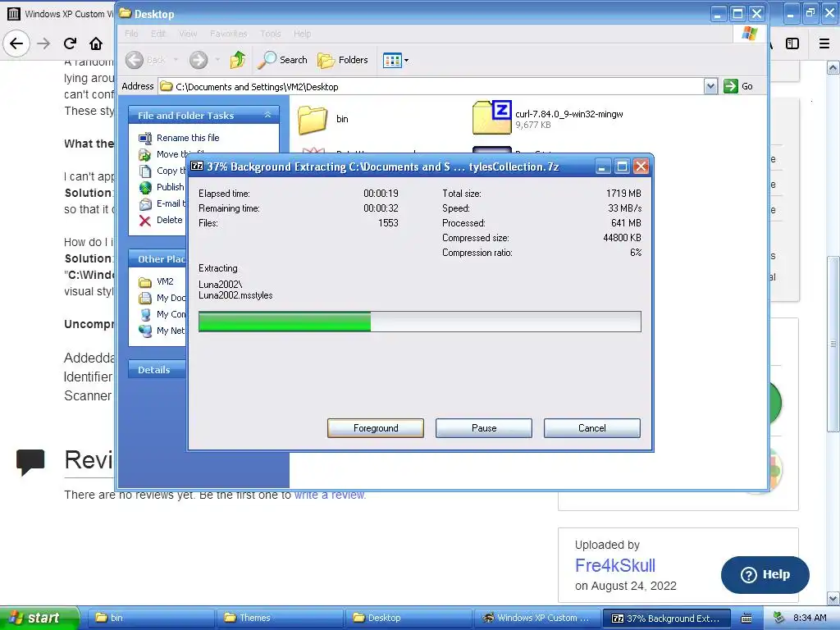The image size is (840, 630).
Task: Toggle Folders pane in Explorer
Action: pyautogui.click(x=343, y=60)
